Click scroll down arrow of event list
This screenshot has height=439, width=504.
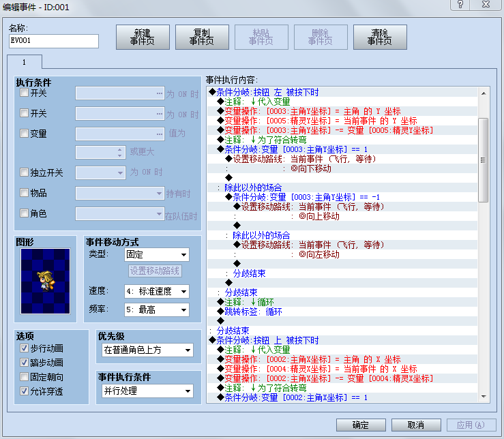click(x=484, y=397)
